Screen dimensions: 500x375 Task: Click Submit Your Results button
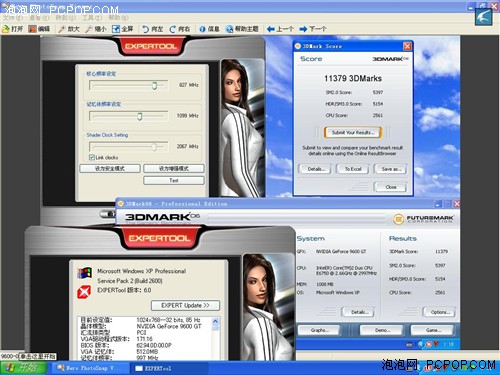(x=353, y=132)
